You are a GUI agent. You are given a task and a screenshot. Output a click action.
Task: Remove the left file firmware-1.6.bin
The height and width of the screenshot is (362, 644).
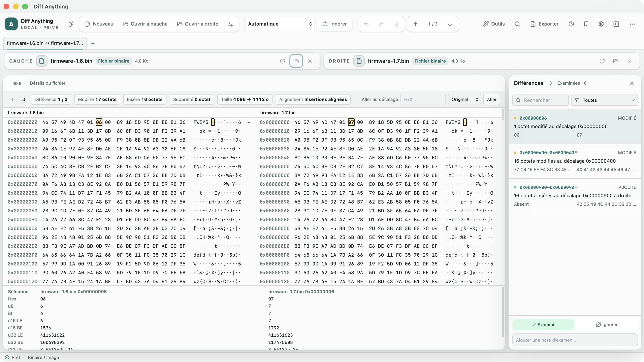310,61
